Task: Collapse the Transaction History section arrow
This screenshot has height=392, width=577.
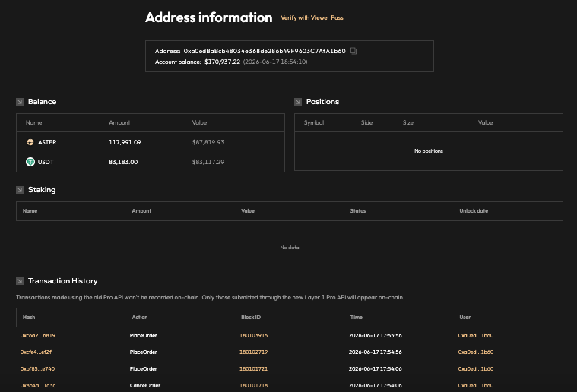Action: click(20, 281)
